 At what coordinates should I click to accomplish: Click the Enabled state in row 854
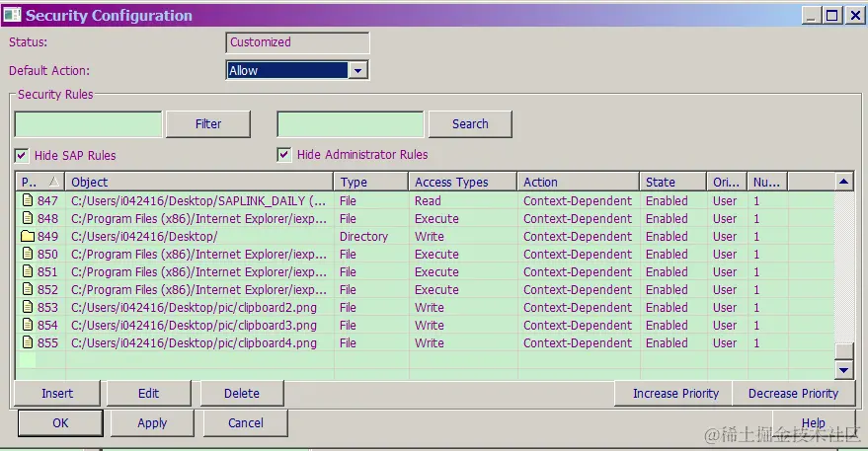[667, 325]
